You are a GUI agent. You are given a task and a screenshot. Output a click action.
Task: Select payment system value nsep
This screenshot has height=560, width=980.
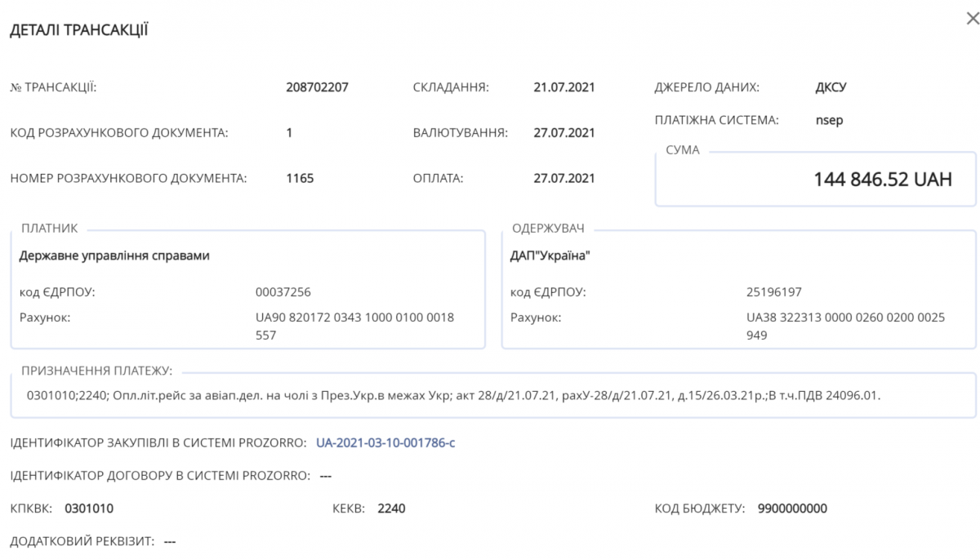click(x=829, y=121)
